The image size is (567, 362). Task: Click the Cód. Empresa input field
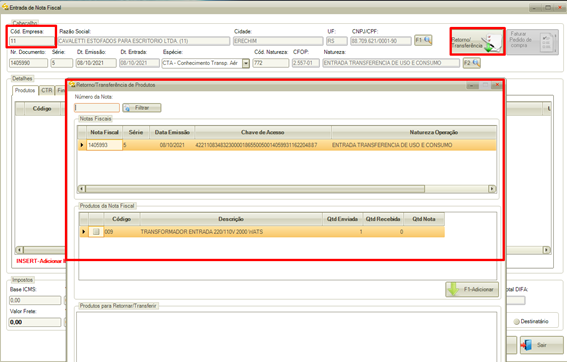tap(31, 41)
